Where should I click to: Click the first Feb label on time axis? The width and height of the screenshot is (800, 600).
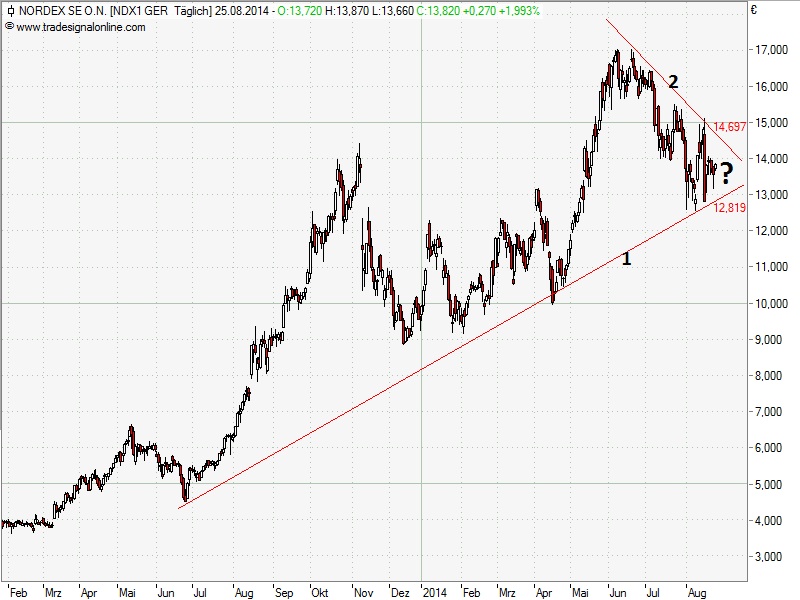tap(18, 593)
